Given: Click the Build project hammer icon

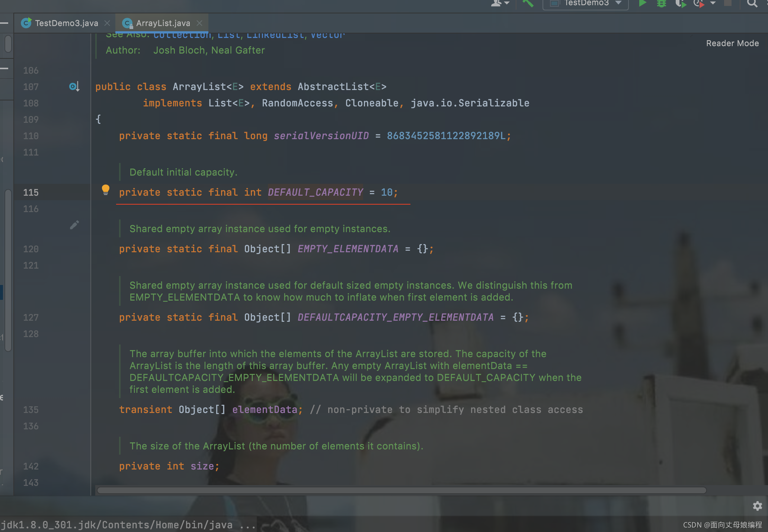Looking at the screenshot, I should coord(528,4).
